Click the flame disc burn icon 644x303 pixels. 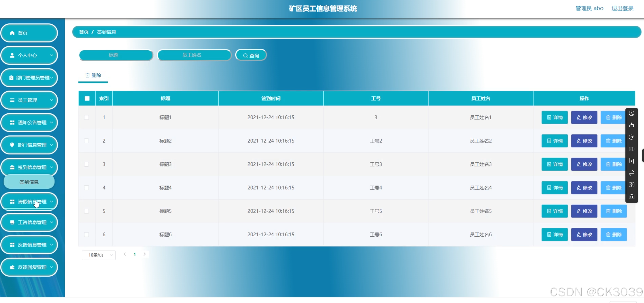tap(632, 125)
